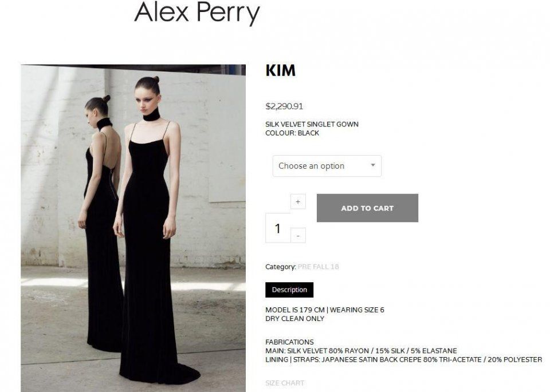The image size is (550, 392).
Task: Click the quantity input field
Action: coord(278,228)
